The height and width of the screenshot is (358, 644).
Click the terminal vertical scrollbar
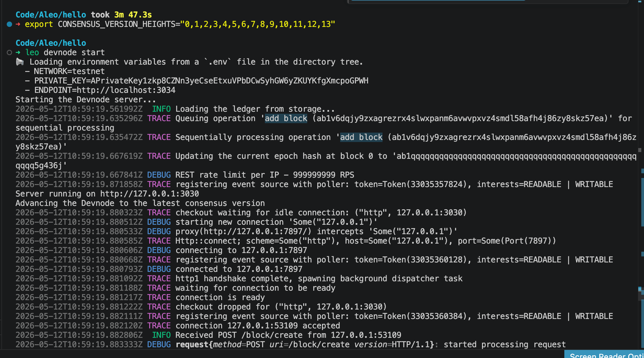tap(640, 175)
